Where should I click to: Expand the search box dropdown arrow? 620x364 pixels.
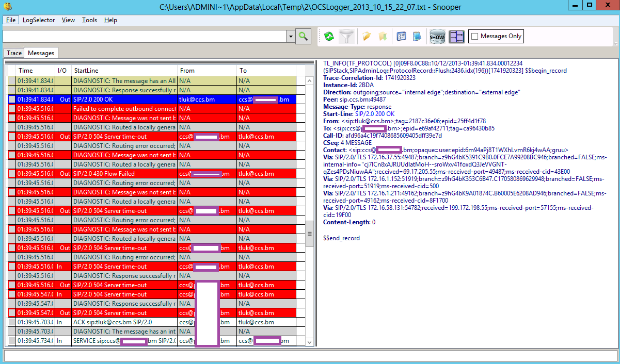tap(290, 37)
